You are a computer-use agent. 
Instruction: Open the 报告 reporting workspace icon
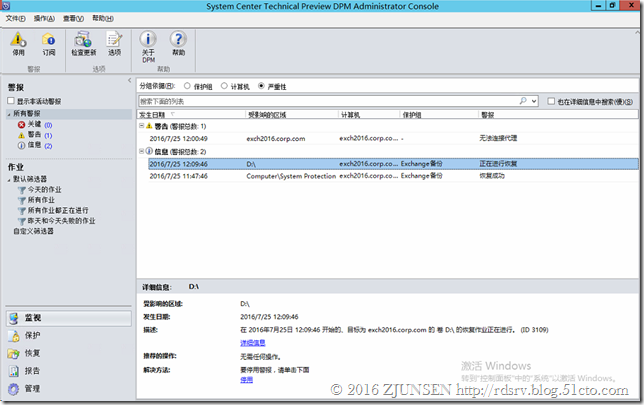coord(14,371)
